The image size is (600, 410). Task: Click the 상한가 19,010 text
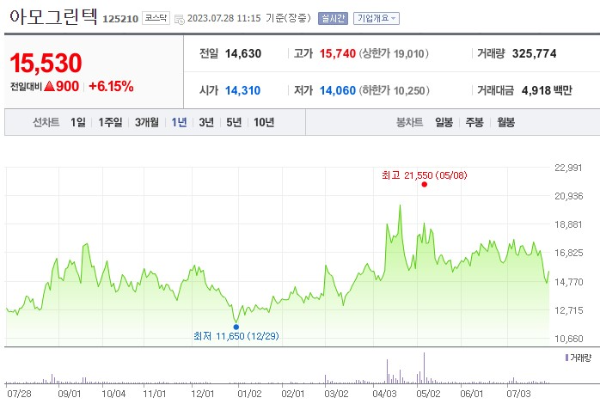[393, 54]
